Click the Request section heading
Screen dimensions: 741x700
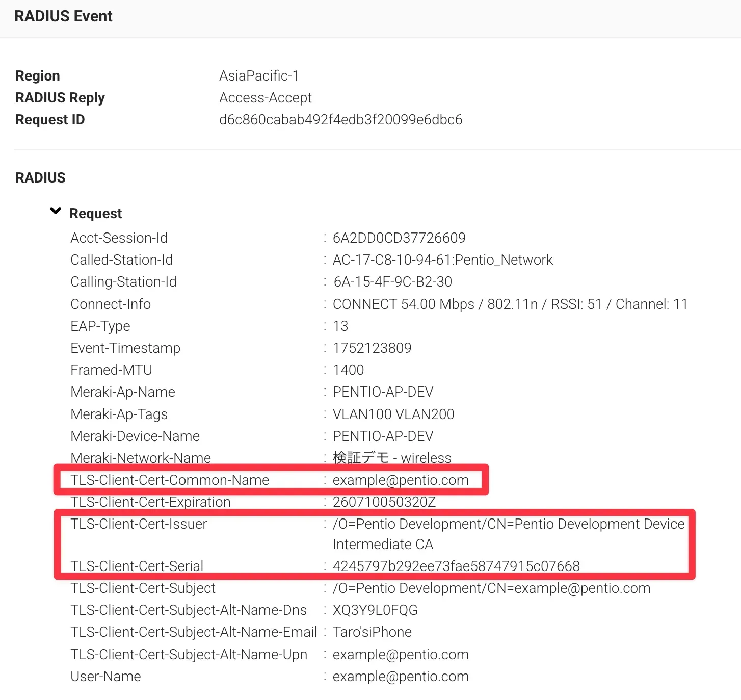tap(95, 213)
